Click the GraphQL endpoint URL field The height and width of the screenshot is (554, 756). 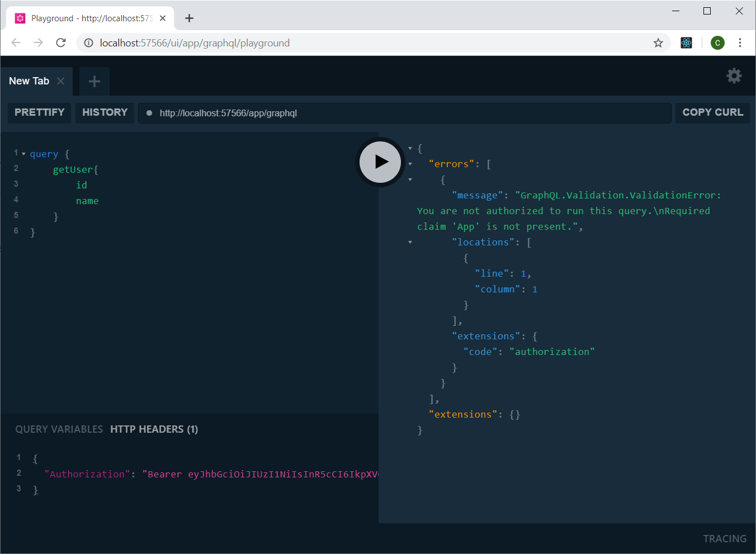coord(404,113)
